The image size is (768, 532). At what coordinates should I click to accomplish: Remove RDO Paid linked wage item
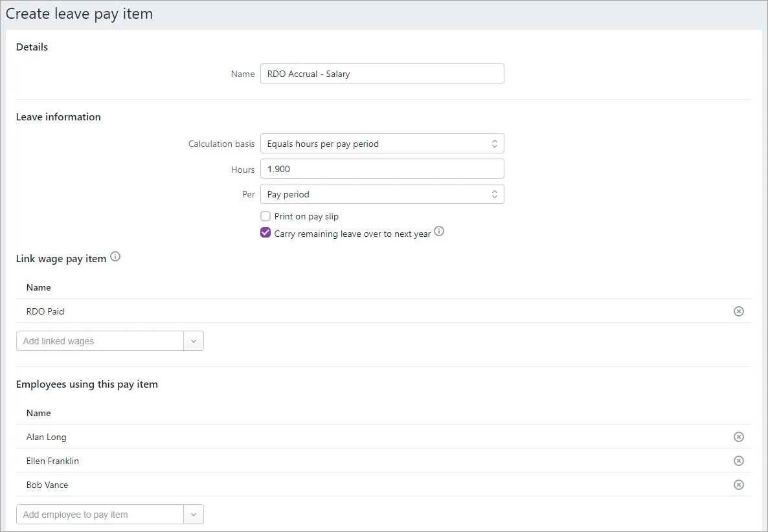[x=739, y=311]
